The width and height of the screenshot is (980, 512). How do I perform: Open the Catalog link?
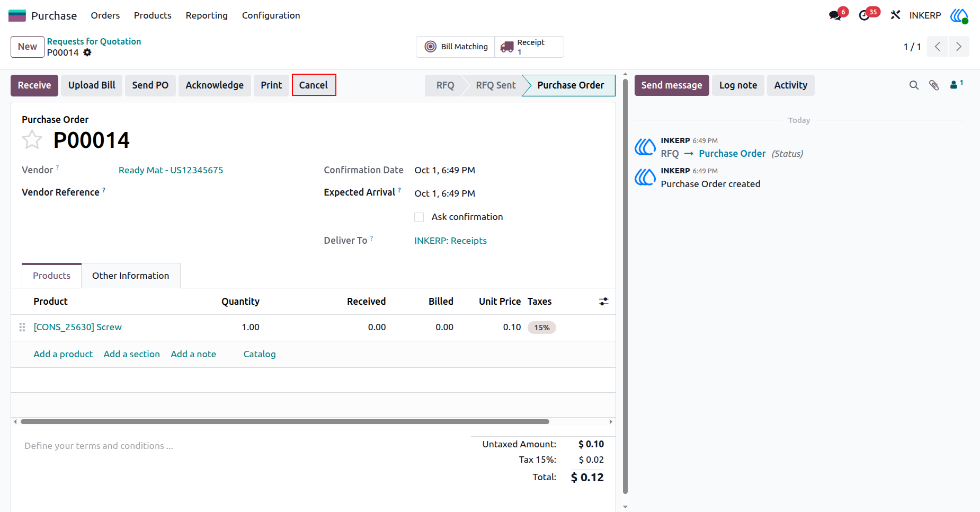point(260,354)
